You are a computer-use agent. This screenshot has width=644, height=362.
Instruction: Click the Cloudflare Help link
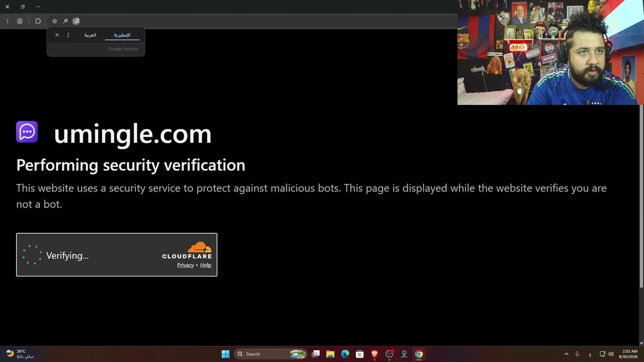click(x=206, y=265)
